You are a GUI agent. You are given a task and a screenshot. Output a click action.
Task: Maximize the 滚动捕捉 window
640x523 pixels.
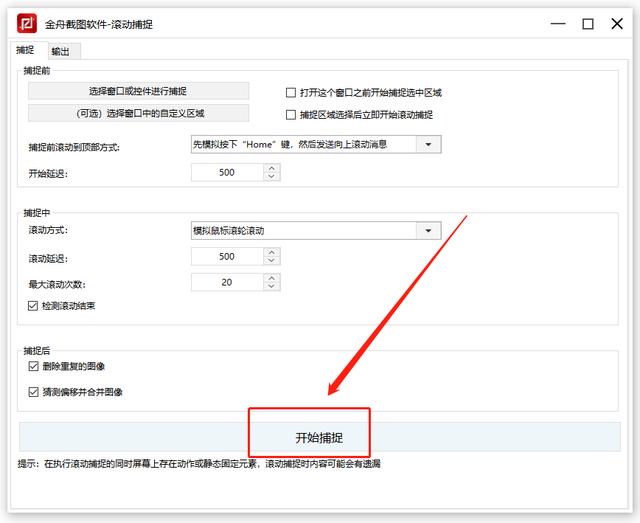tap(588, 24)
